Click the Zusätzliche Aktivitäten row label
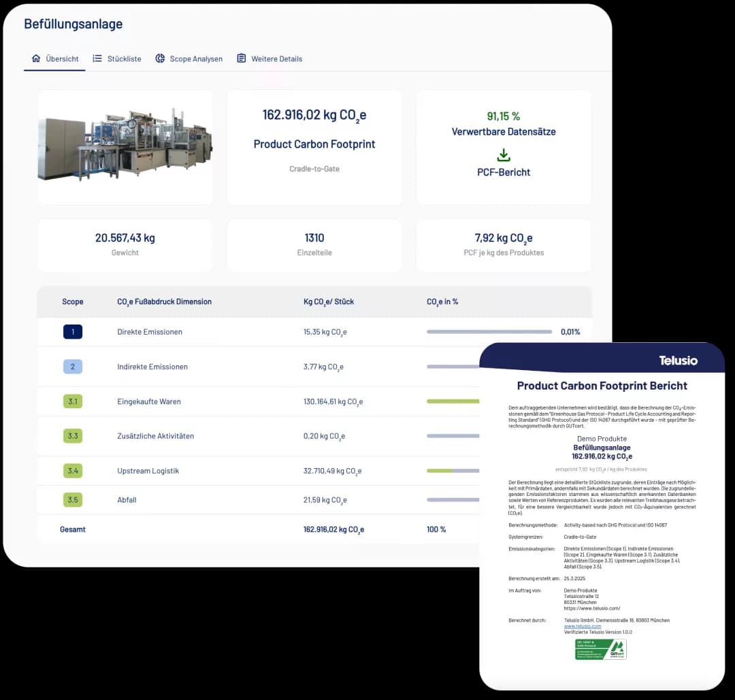Image resolution: width=735 pixels, height=700 pixels. (x=156, y=436)
